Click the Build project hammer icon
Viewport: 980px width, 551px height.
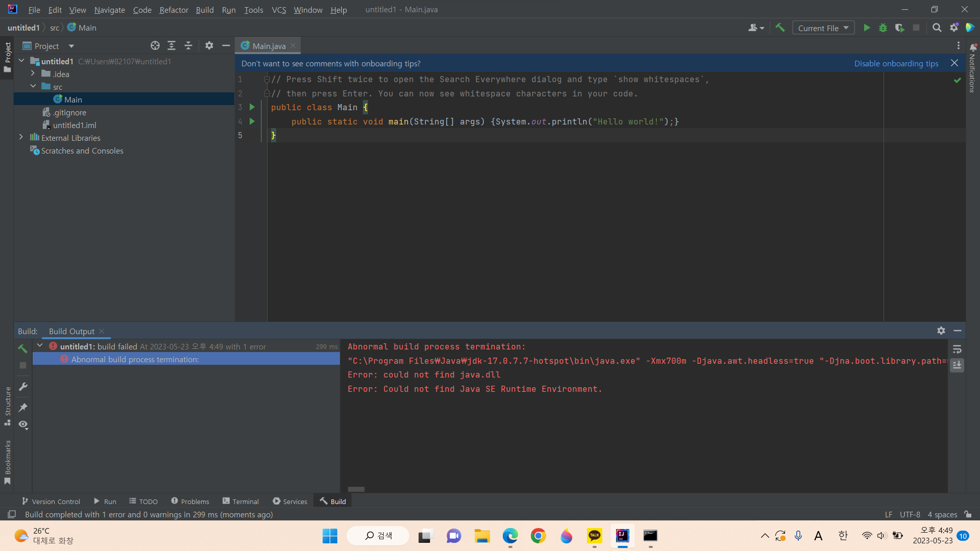click(780, 28)
